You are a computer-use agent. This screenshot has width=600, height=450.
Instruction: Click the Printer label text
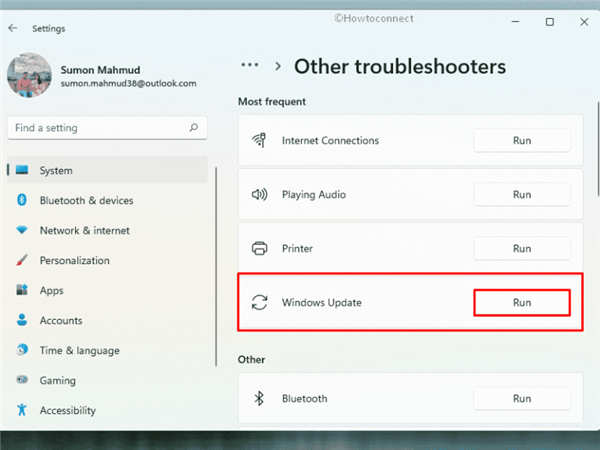pos(297,249)
